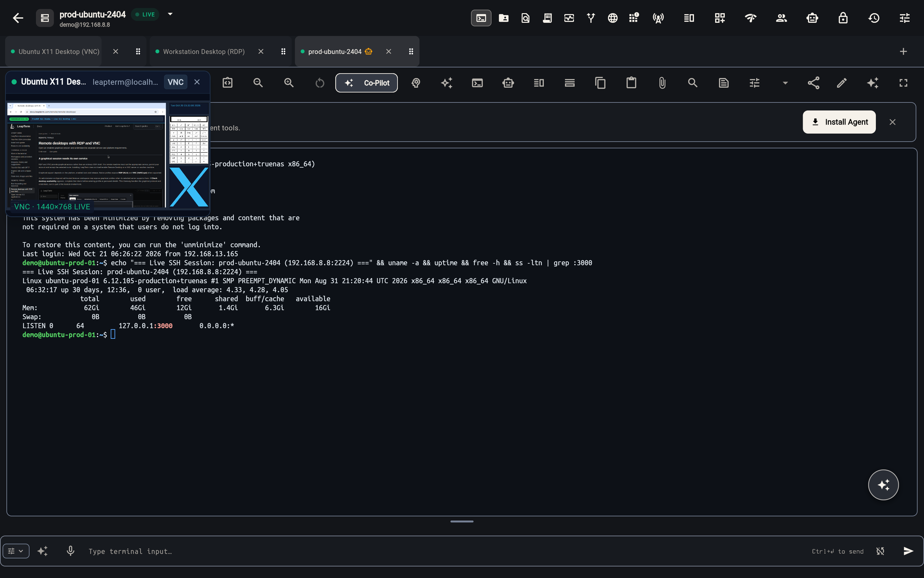The height and width of the screenshot is (578, 924).
Task: Open the file manager folder icon
Action: [x=504, y=18]
